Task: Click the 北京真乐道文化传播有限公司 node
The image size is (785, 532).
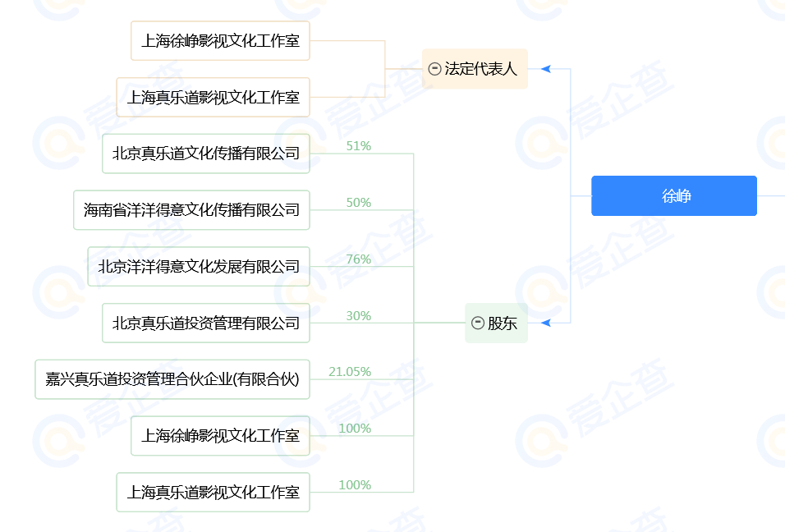Action: [206, 154]
